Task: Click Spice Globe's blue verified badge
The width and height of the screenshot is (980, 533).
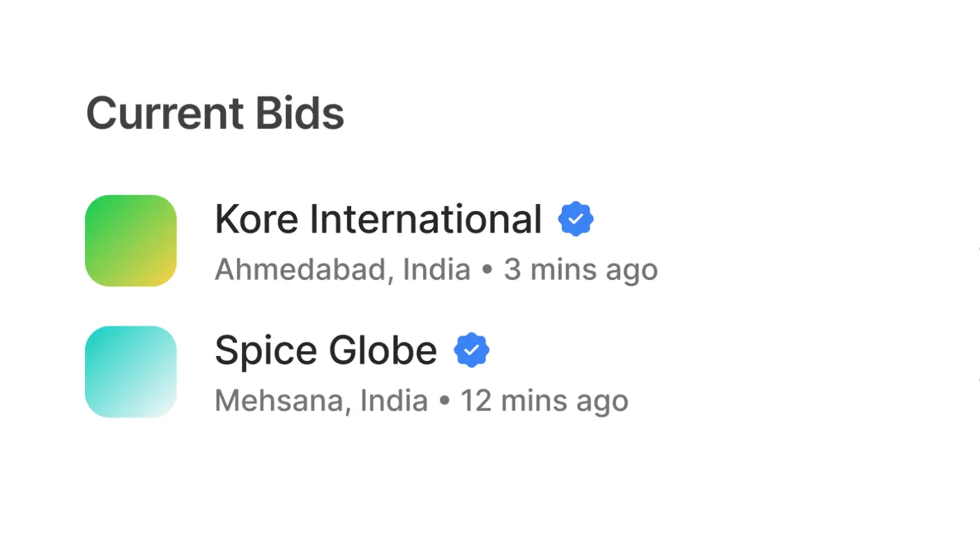Action: coord(472,350)
